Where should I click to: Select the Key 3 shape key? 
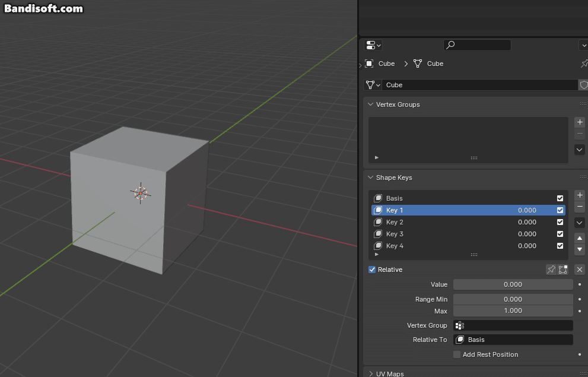(x=468, y=234)
